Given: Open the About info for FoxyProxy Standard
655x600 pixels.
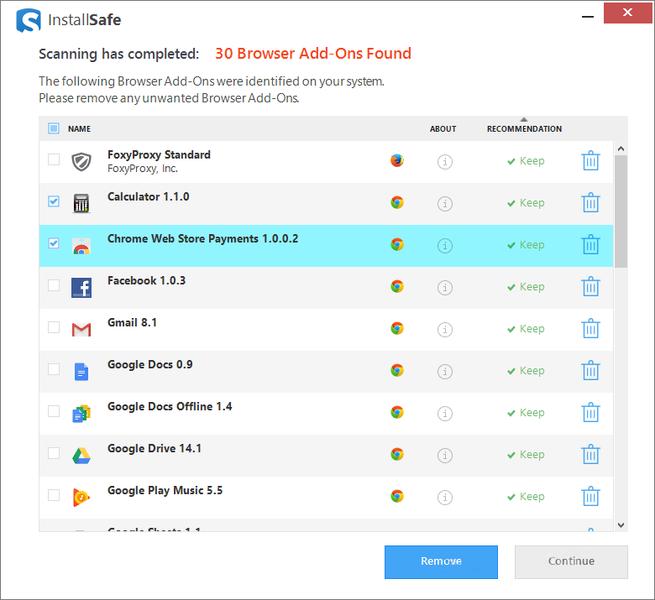Looking at the screenshot, I should (445, 162).
